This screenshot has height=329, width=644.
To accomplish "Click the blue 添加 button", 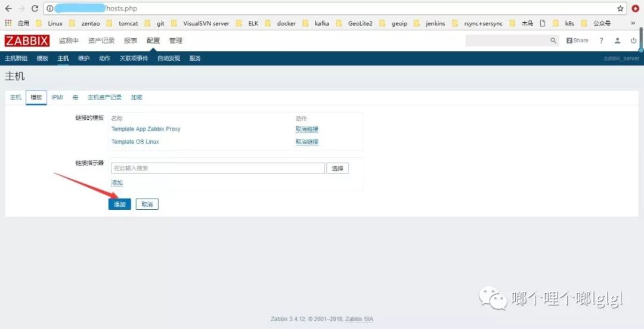I will 119,204.
